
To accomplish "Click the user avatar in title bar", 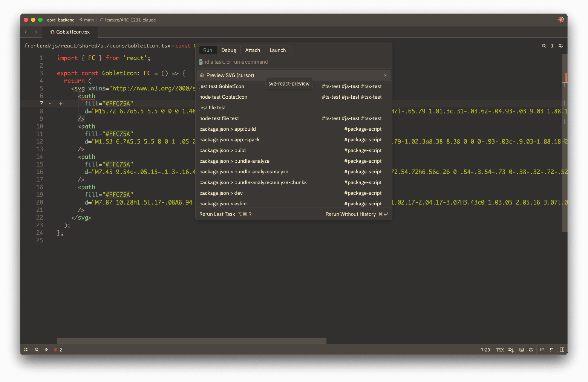I will tap(561, 20).
